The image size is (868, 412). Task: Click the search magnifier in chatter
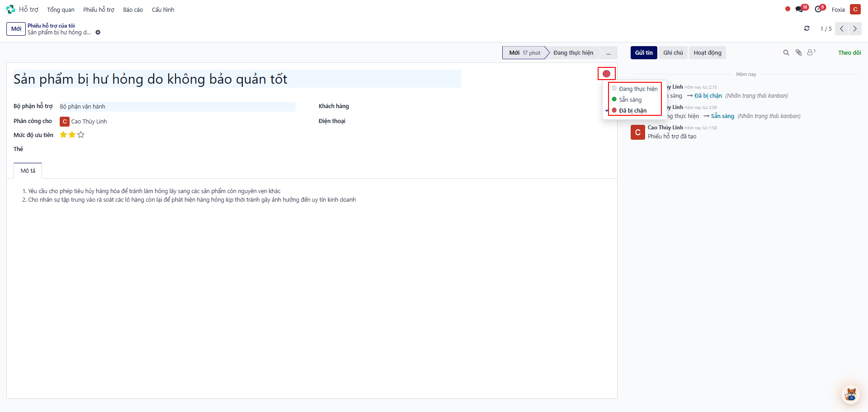tap(786, 53)
